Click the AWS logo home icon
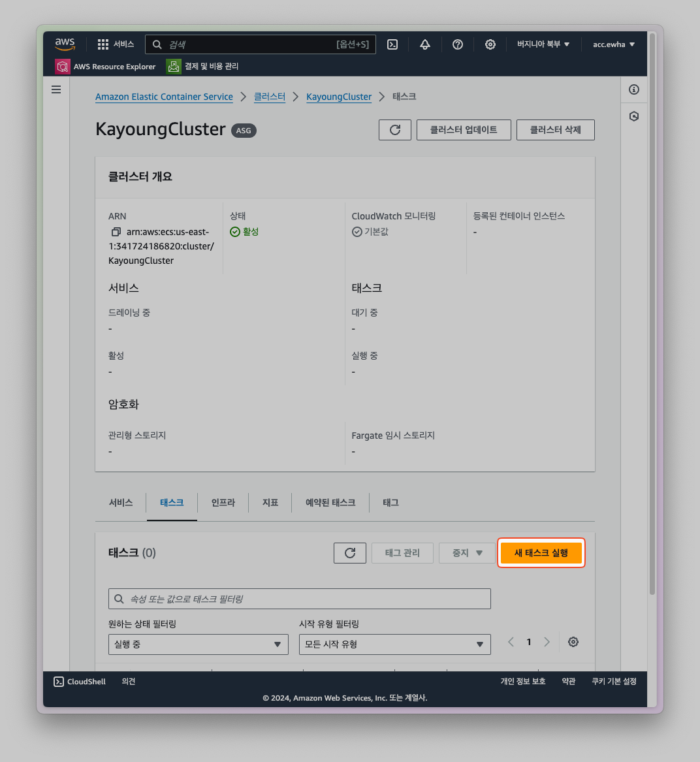700x762 pixels. coord(65,44)
